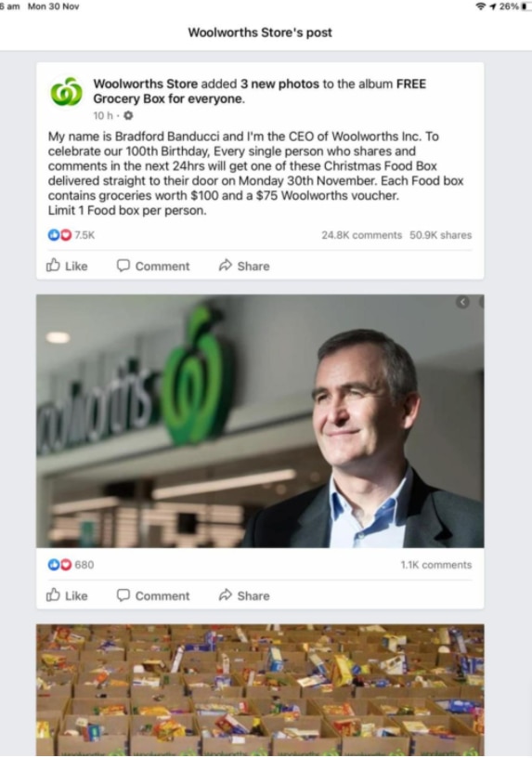Comment on the CEO photo
This screenshot has width=532, height=758.
point(153,595)
